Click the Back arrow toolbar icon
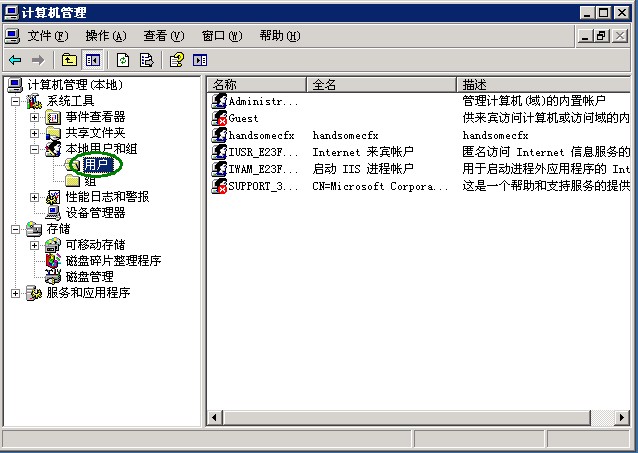The height and width of the screenshot is (453, 638). (x=15, y=60)
